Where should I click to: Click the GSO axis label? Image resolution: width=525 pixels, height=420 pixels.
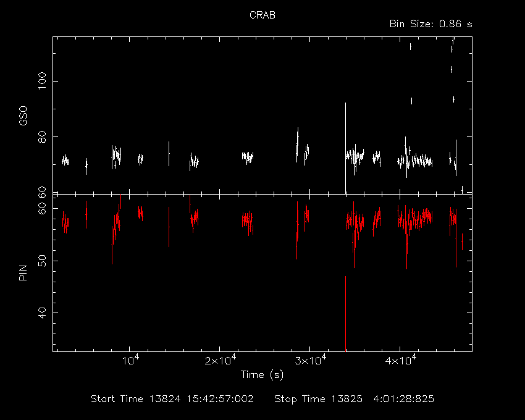[x=23, y=116]
